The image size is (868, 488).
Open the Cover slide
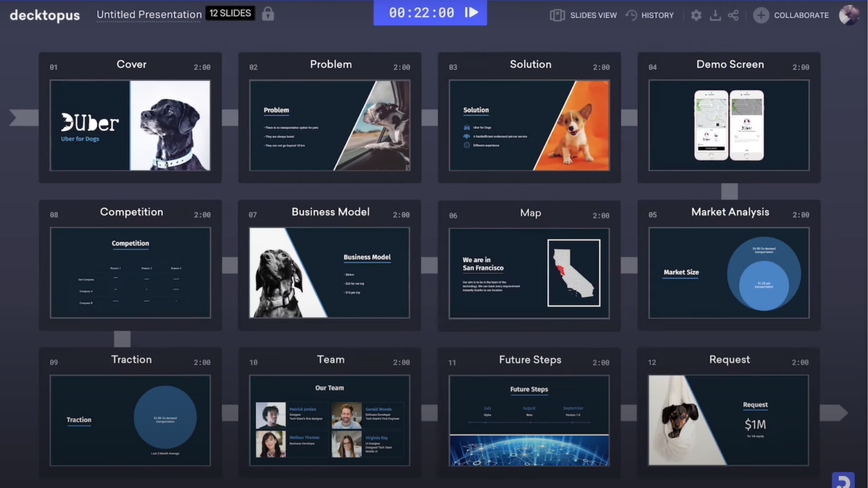pos(130,125)
